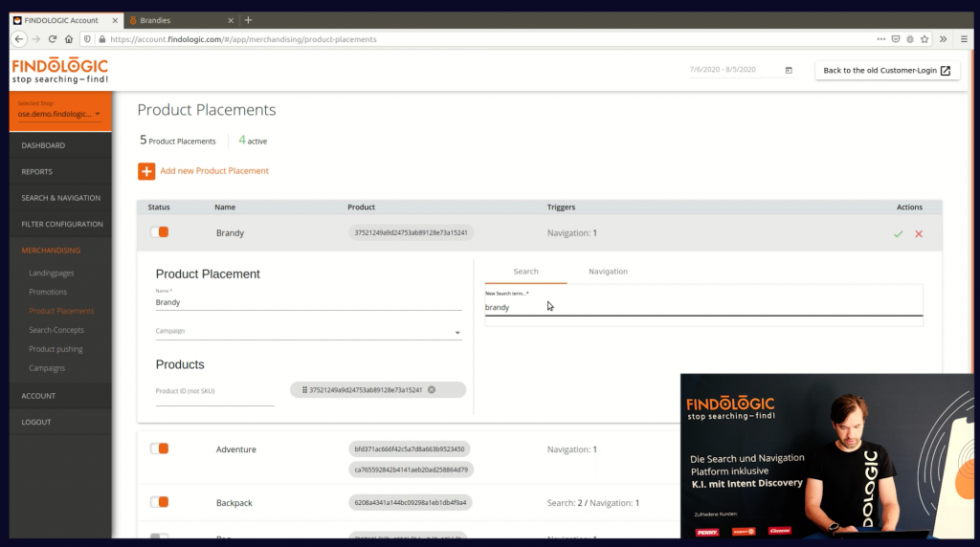
Task: Click the Backpack row name
Action: 234,503
